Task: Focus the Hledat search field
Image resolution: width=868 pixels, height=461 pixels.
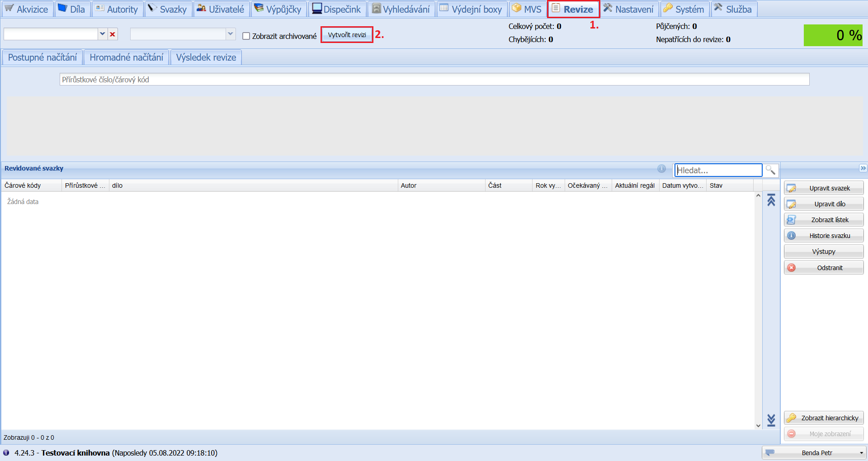Action: 718,170
